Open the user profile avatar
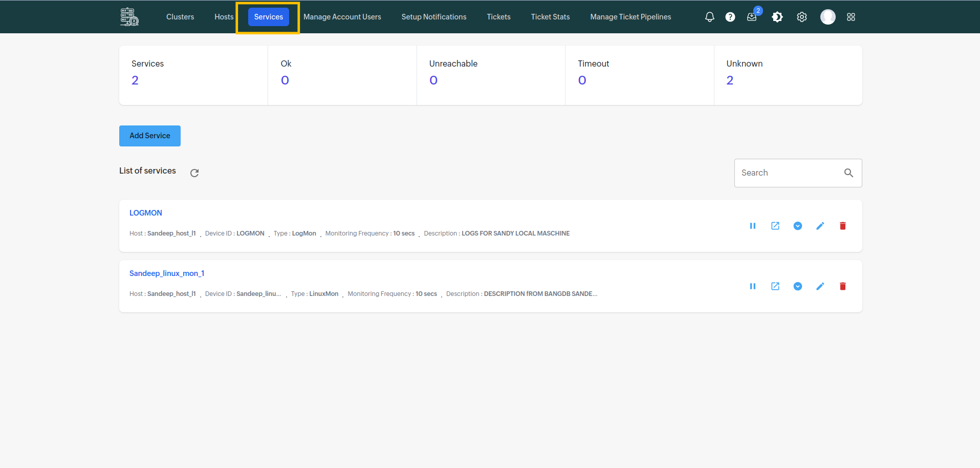Viewport: 980px width, 468px height. pyautogui.click(x=827, y=17)
